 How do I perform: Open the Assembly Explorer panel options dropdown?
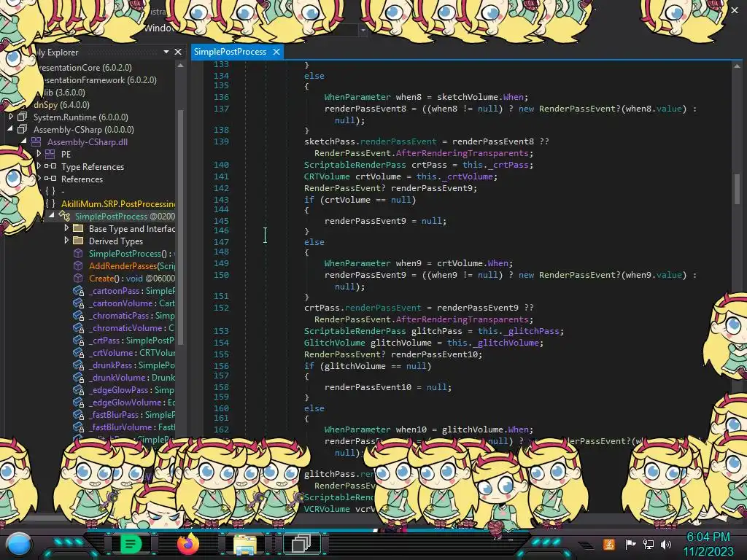166,52
